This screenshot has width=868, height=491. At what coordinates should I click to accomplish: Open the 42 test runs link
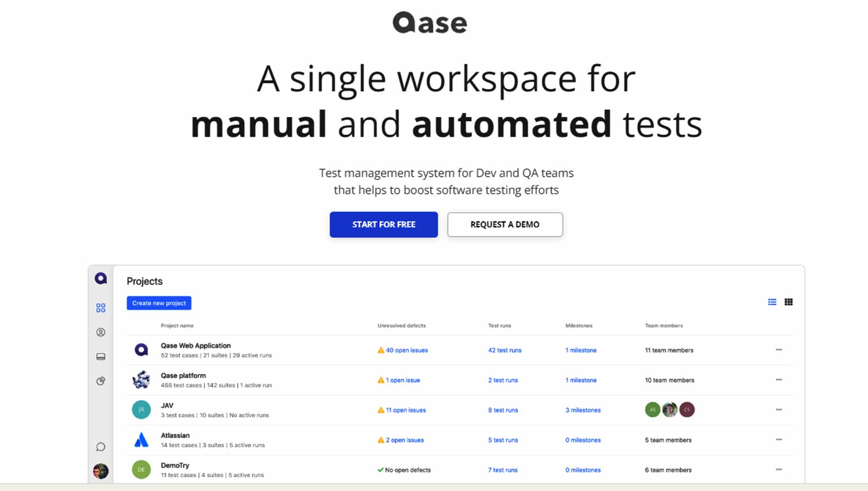pos(505,350)
